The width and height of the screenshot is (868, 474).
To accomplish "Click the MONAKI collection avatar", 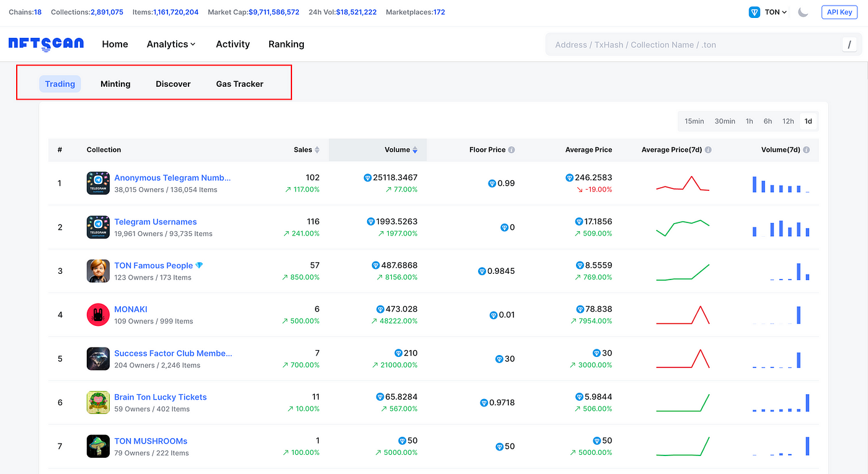I will tap(98, 315).
